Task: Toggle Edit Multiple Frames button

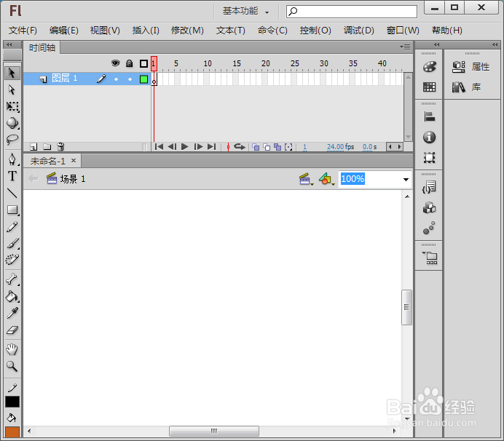Action: (x=277, y=147)
